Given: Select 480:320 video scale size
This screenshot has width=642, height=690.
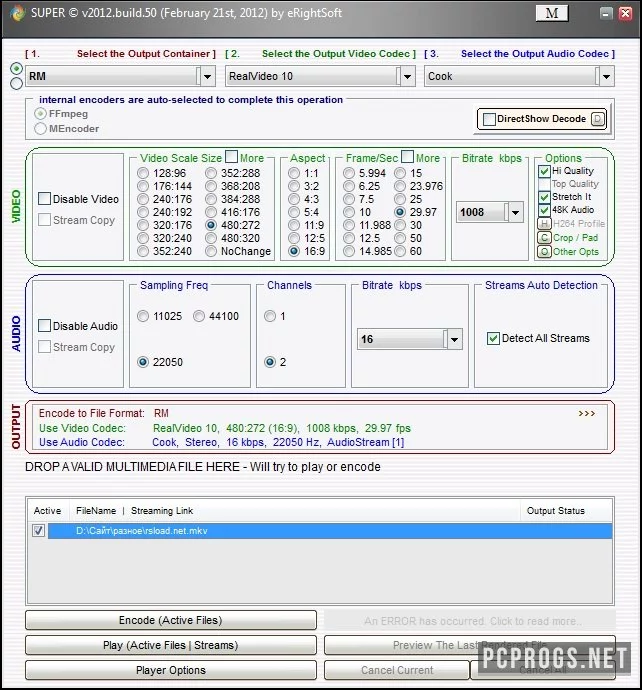Looking at the screenshot, I should pos(211,239).
